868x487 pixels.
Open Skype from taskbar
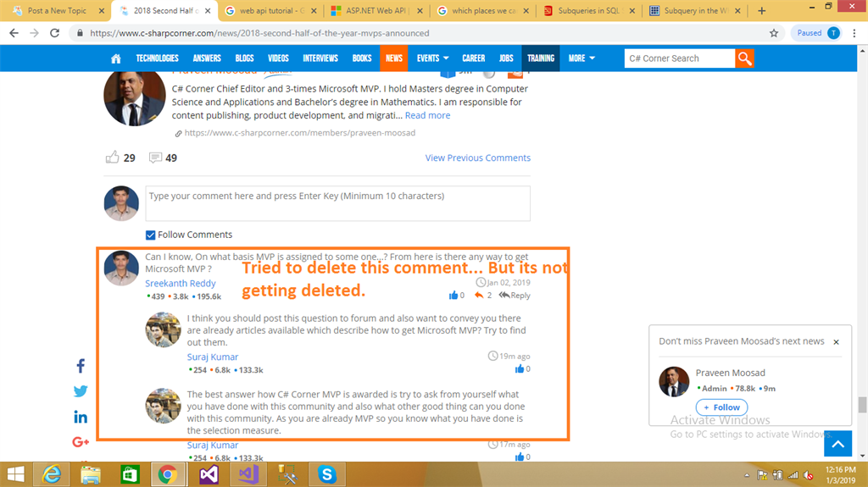click(x=326, y=474)
